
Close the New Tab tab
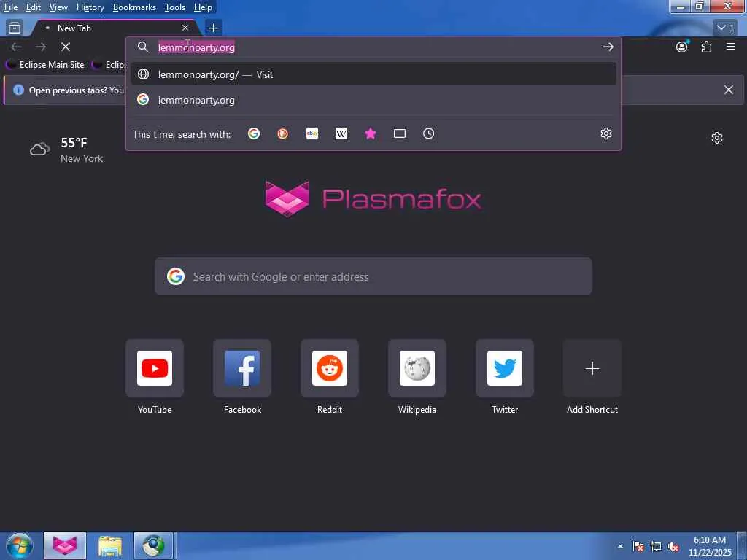click(x=185, y=28)
